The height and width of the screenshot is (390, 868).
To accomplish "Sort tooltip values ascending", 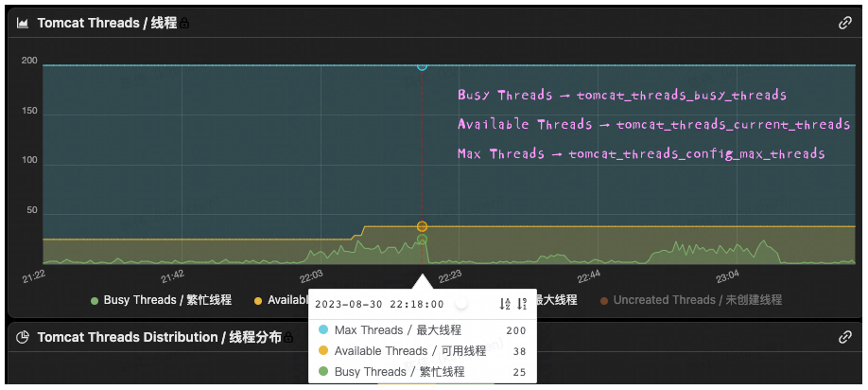I will pos(504,304).
